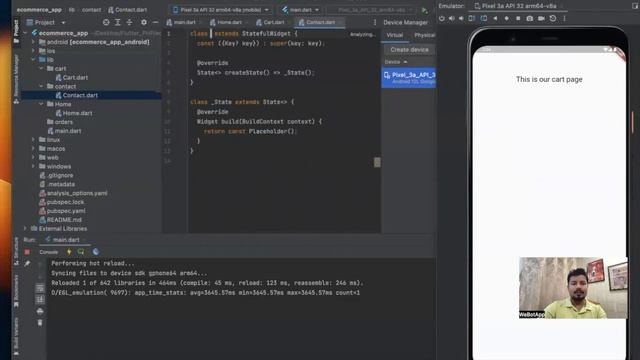
Task: Take emulator screenshot with camera icon
Action: [x=529, y=18]
